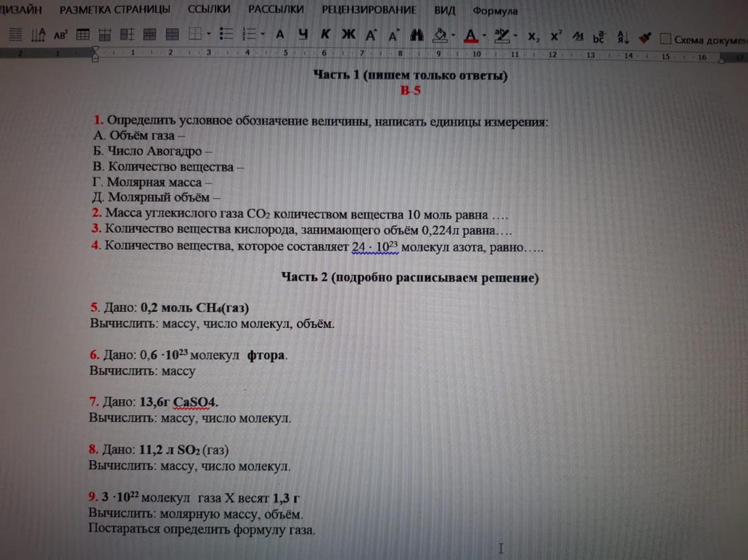Click the bold word 'фтора'
Screen dimensions: 748x560
click(266, 355)
